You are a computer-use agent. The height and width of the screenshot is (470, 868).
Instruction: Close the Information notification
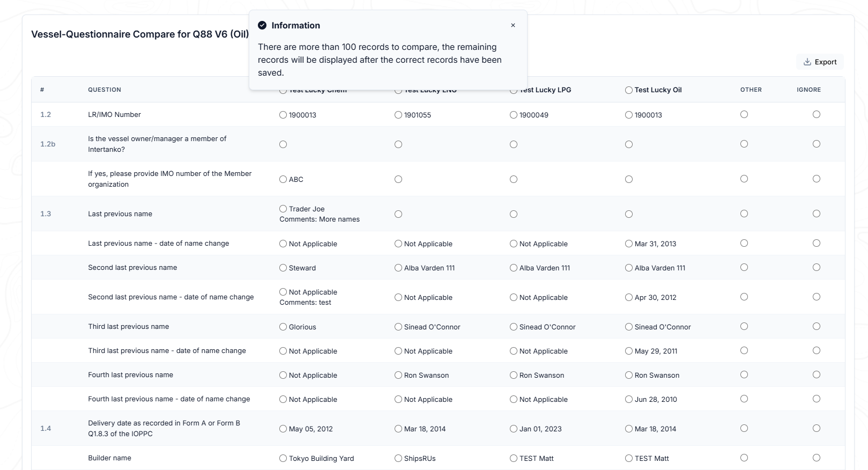[x=513, y=25]
